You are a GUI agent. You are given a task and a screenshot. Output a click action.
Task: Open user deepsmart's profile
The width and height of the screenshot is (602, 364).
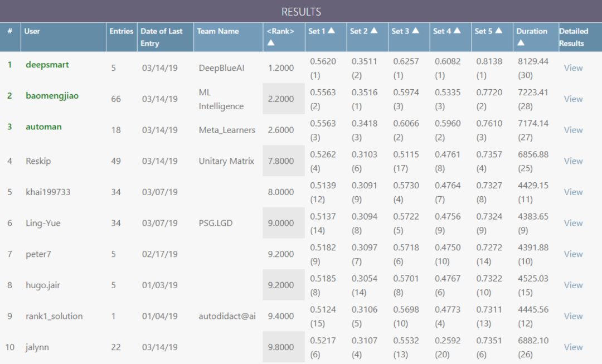pos(47,65)
